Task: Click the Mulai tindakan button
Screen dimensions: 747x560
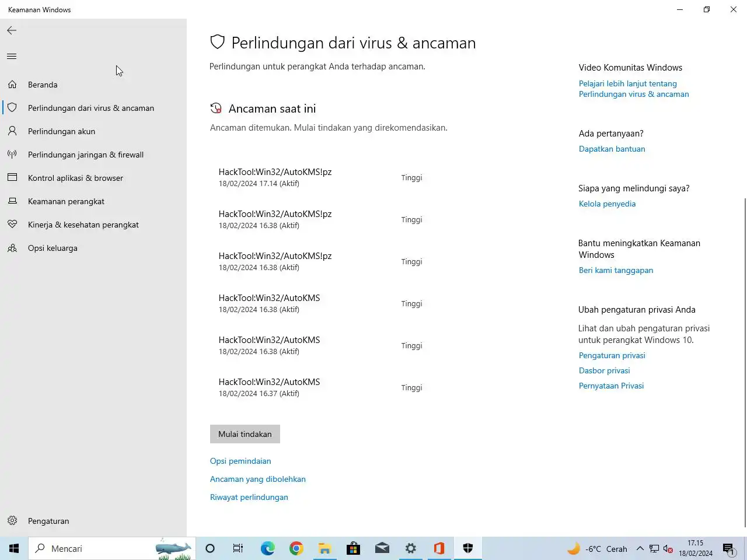Action: 245,434
